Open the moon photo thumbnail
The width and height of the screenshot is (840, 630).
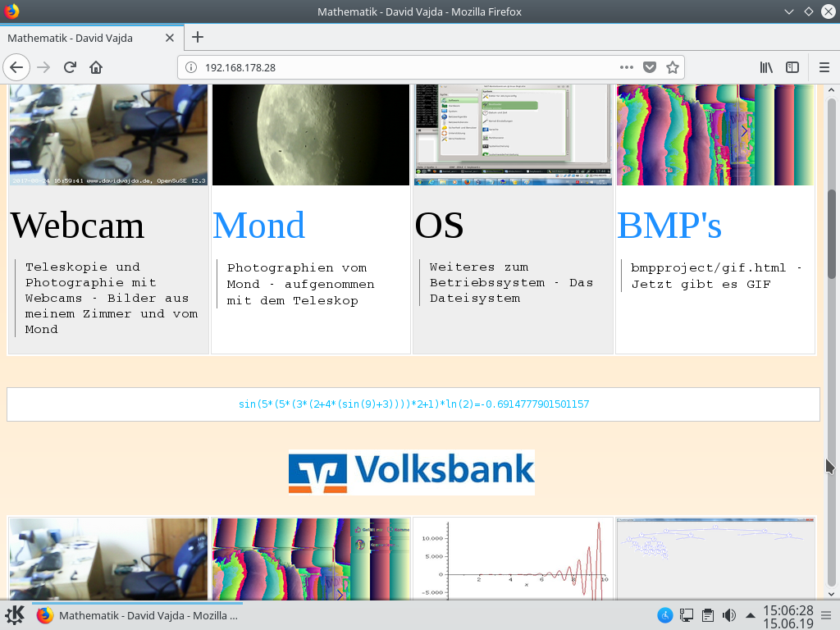pyautogui.click(x=310, y=134)
